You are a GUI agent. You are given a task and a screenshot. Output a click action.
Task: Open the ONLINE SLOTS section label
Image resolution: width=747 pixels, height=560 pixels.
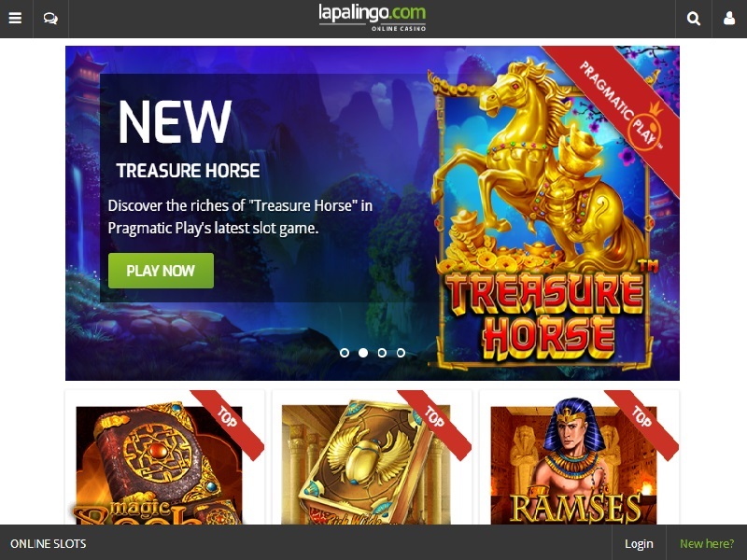pyautogui.click(x=49, y=543)
